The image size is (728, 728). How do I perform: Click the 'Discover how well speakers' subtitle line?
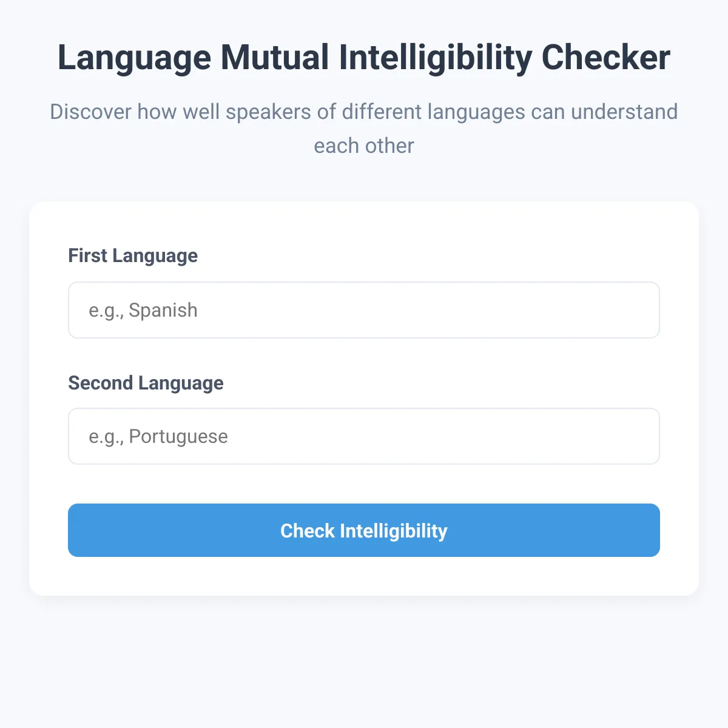point(364,112)
